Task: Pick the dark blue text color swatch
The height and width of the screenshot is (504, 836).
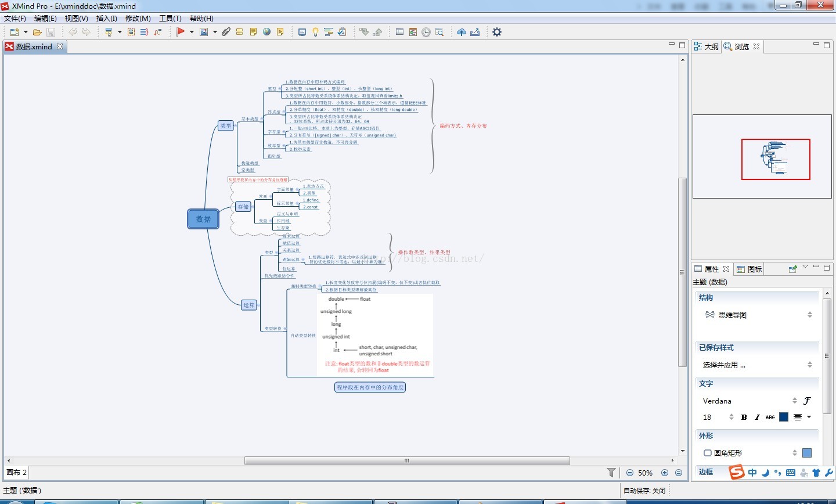Action: click(784, 417)
